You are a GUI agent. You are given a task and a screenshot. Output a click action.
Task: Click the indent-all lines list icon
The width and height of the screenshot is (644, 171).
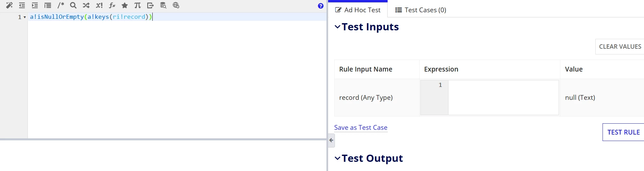[x=48, y=5]
